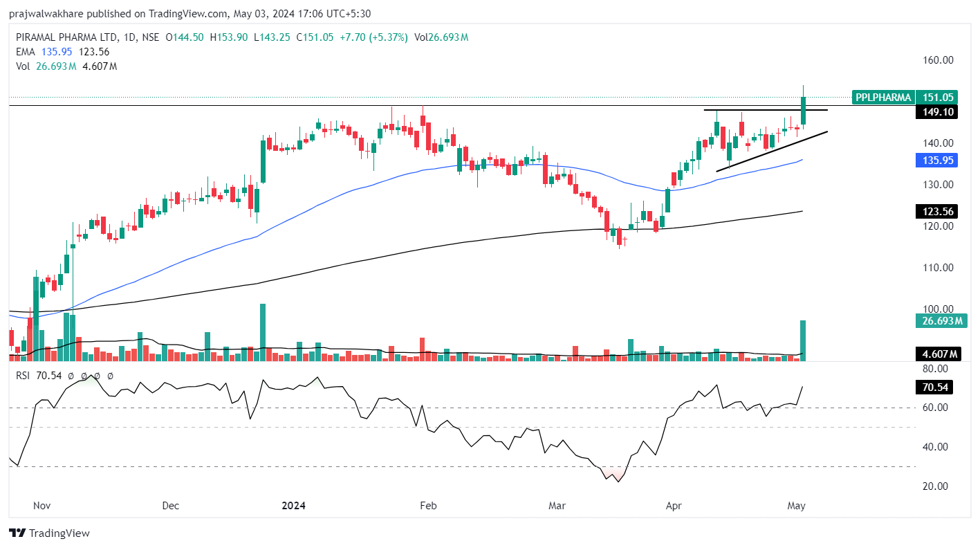Click the Feb label on time axis
980x548 pixels.
(429, 506)
